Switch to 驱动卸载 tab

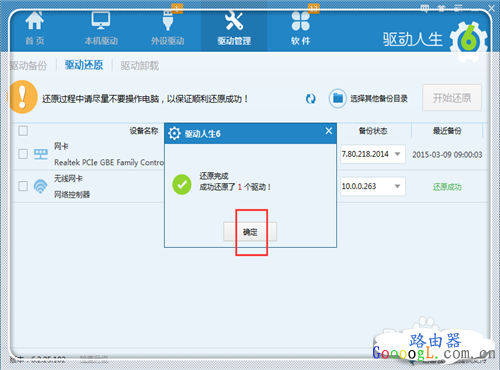(x=140, y=65)
